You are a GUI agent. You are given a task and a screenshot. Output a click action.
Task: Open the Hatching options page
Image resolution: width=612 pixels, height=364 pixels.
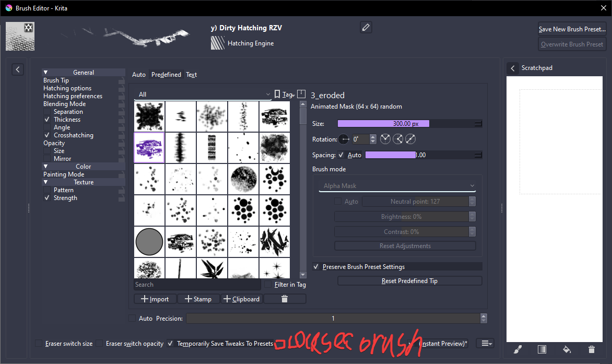(x=67, y=88)
